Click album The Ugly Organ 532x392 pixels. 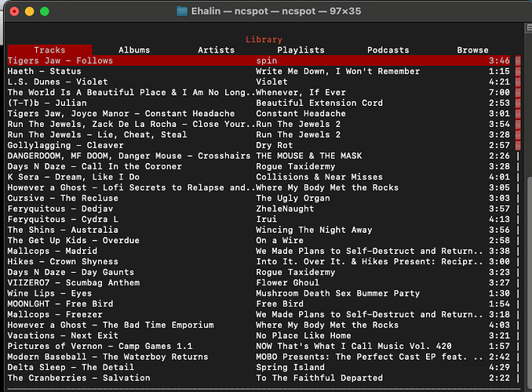pos(293,198)
